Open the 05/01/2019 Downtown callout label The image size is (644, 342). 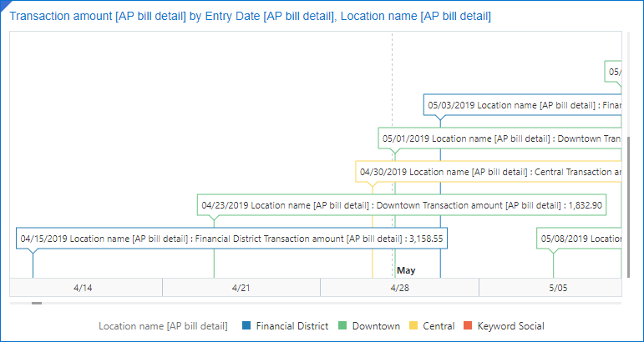[x=501, y=138]
